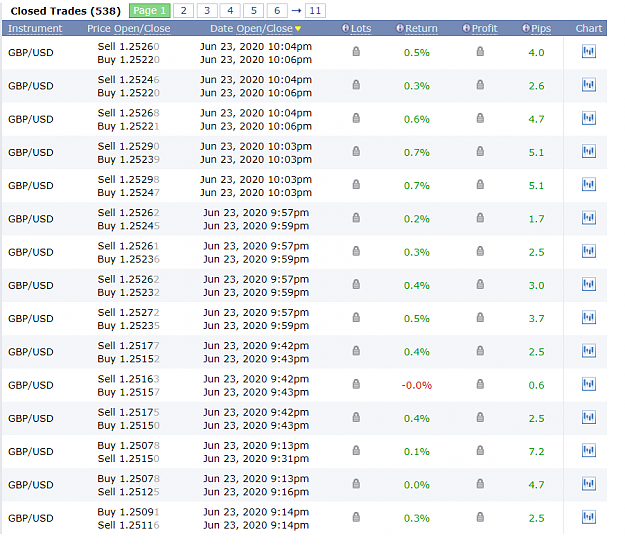Click the Chart column header
This screenshot has height=550, width=625.
click(589, 28)
